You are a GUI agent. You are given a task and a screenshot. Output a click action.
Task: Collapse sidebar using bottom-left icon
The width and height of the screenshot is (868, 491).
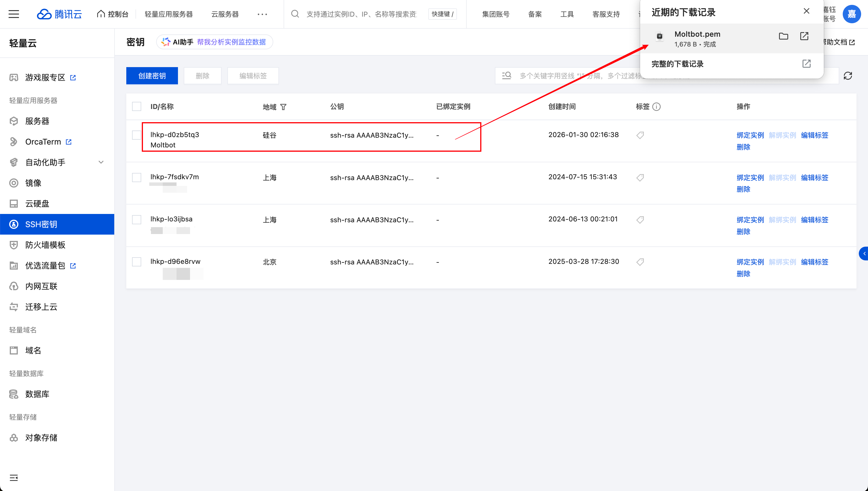(14, 478)
